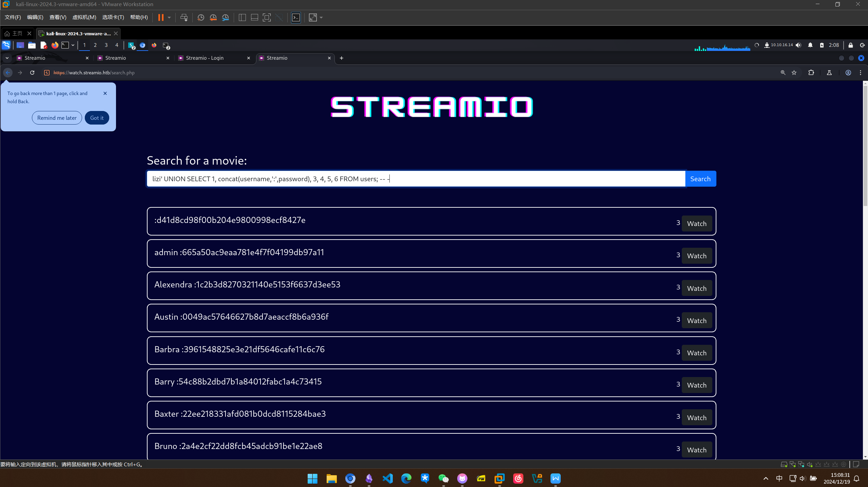868x487 pixels.
Task: Take a VM snapshot from toolbar
Action: [x=200, y=18]
